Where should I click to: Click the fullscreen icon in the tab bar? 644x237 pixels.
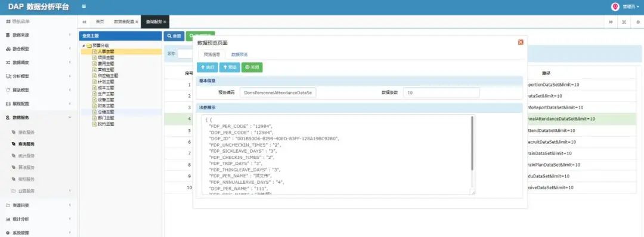(624, 22)
